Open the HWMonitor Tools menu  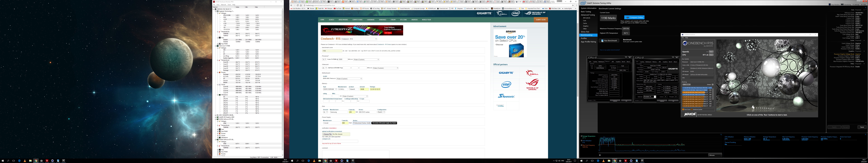(x=229, y=5)
